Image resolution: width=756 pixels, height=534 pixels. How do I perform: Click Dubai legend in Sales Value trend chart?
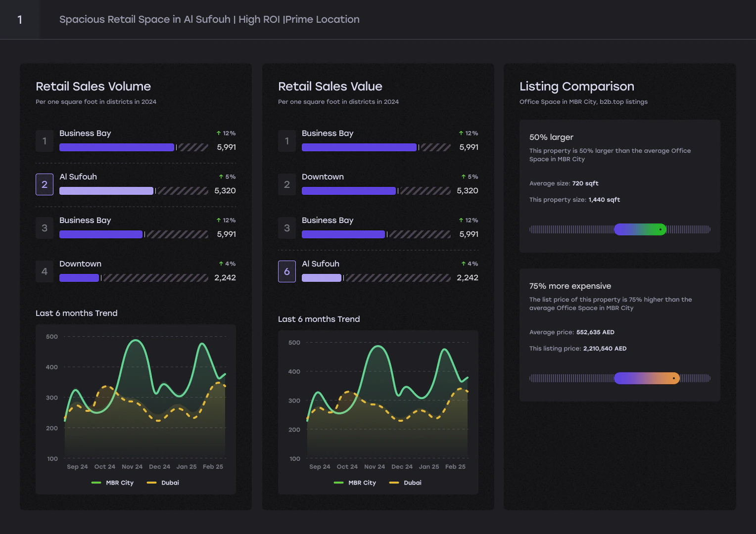pos(406,483)
